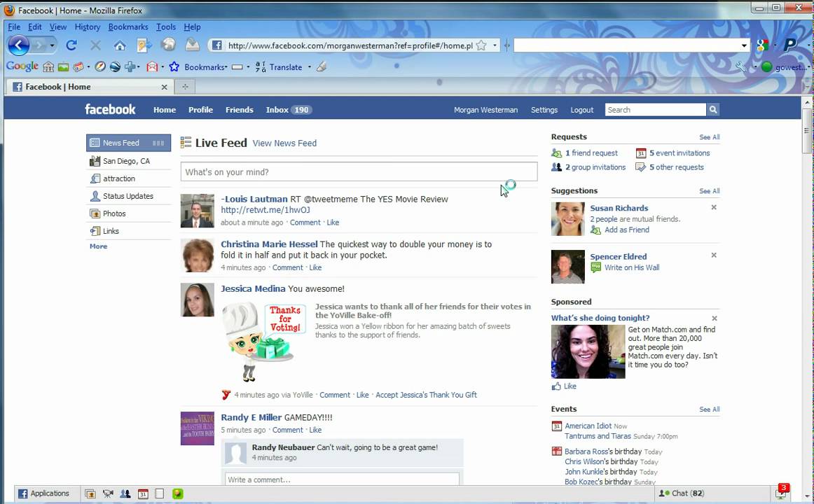Image resolution: width=814 pixels, height=504 pixels.
Task: Open the Edit menu
Action: click(35, 27)
